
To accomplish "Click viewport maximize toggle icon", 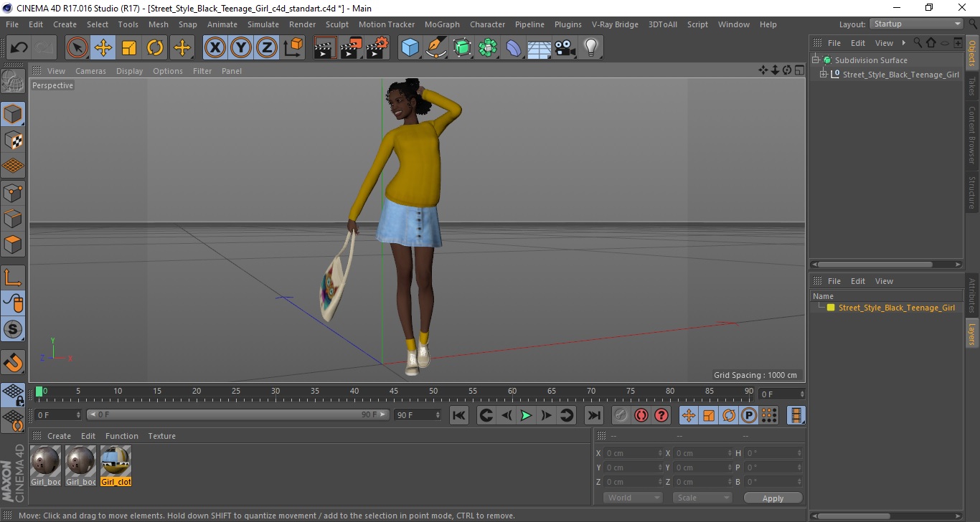I will point(798,70).
